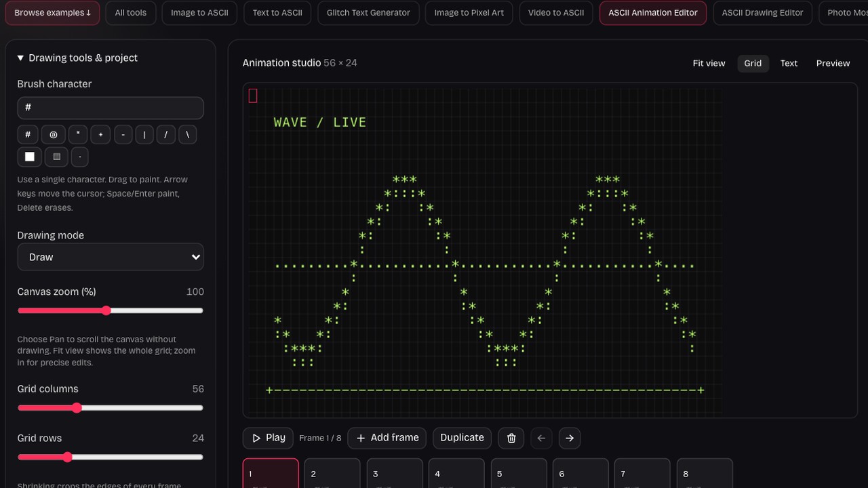Screen dimensions: 868x488
Task: Pick the # brush preset button
Action: pyautogui.click(x=28, y=135)
